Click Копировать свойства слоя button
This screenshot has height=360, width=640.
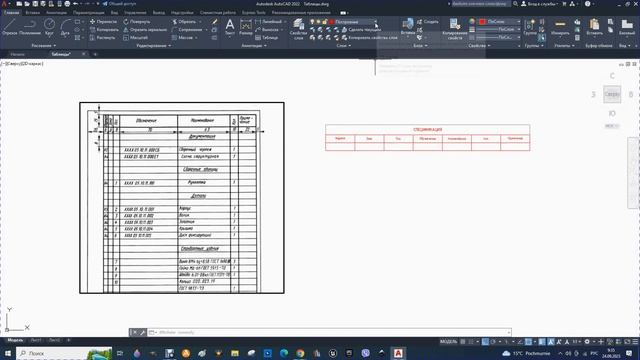pyautogui.click(x=369, y=38)
